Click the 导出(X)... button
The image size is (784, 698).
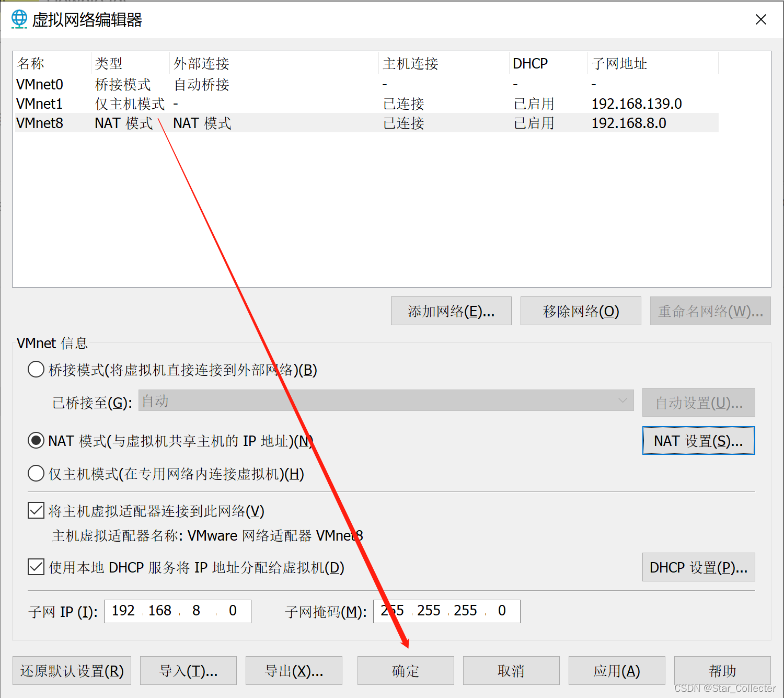point(294,671)
